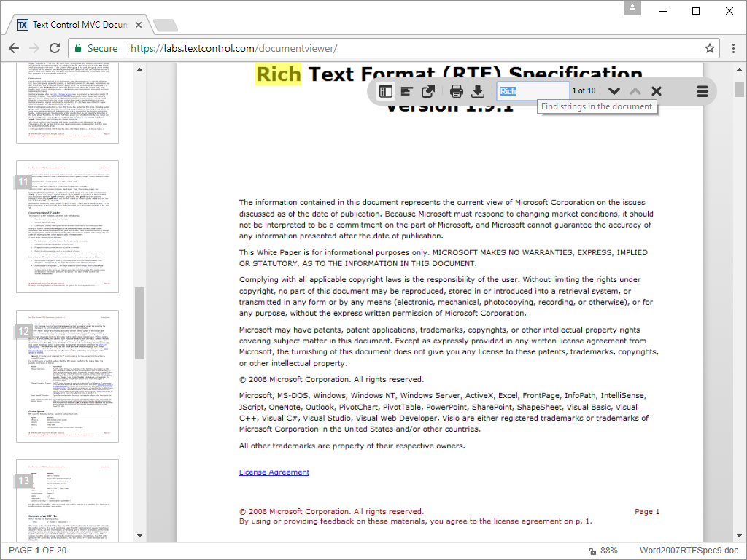
Task: Open the Chrome three-dot menu
Action: point(733,48)
